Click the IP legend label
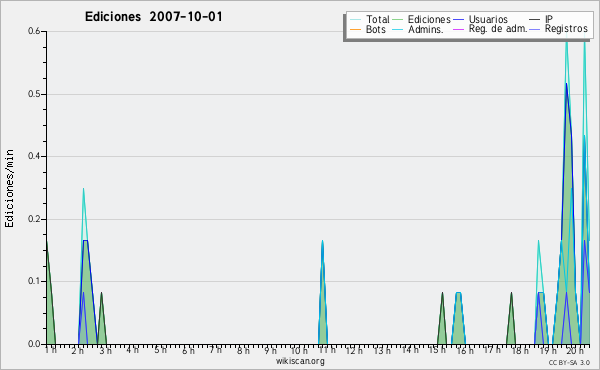600x370 pixels. coord(549,19)
